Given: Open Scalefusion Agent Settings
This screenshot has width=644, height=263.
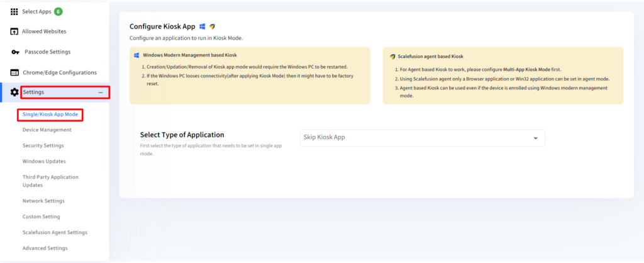Looking at the screenshot, I should [55, 232].
